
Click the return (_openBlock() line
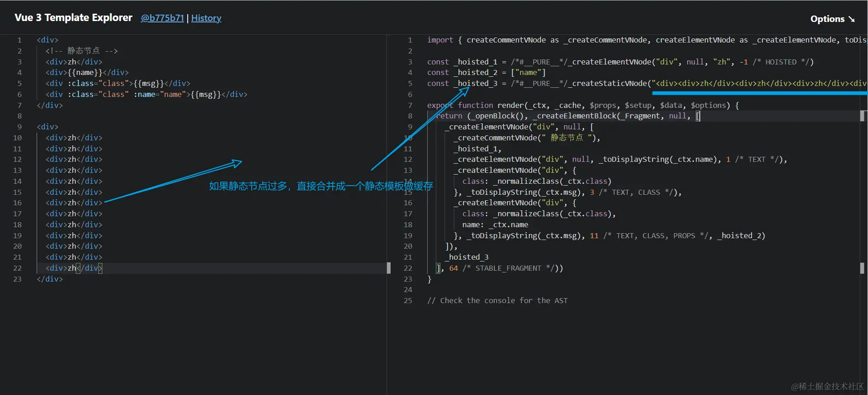point(568,116)
